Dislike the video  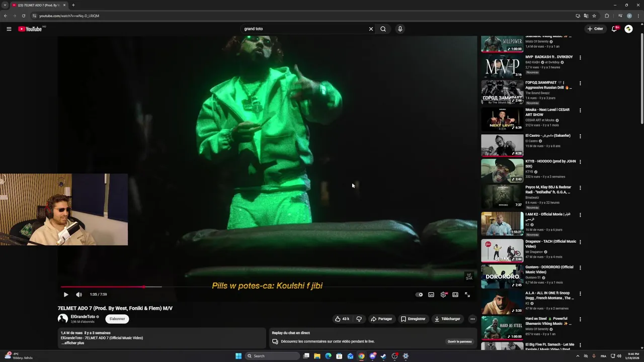(x=359, y=319)
